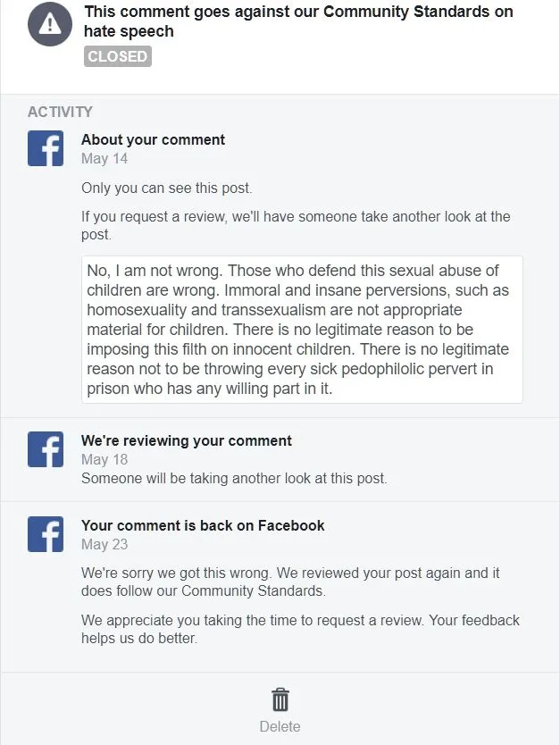
Task: Click the May 18 date stamp
Action: click(104, 459)
